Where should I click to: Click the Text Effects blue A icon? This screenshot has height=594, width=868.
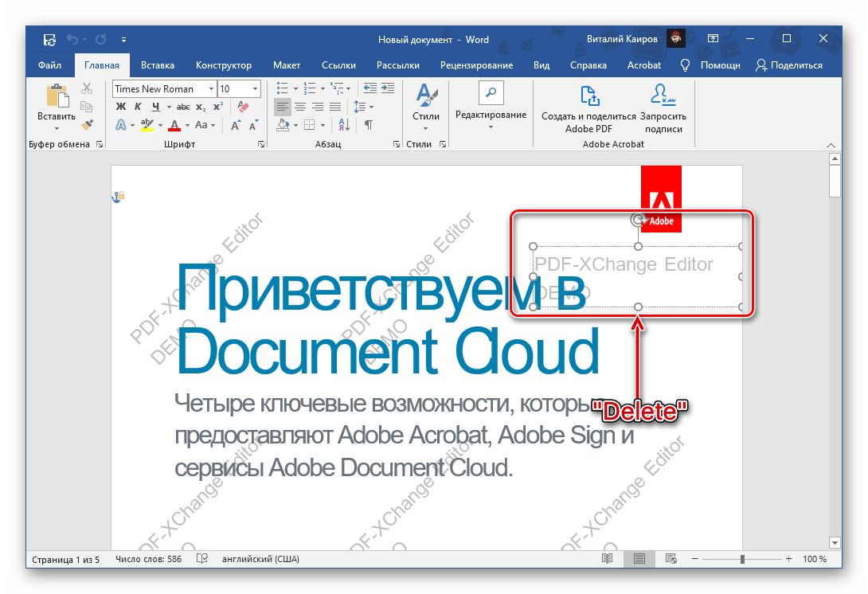121,125
